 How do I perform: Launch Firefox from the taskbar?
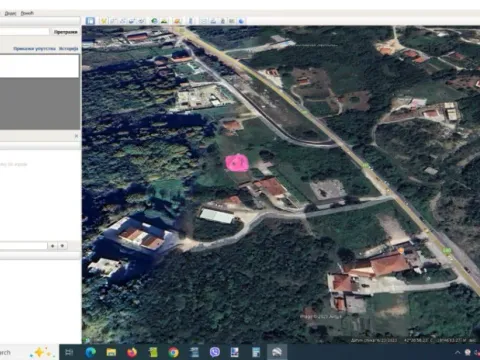pyautogui.click(x=132, y=352)
